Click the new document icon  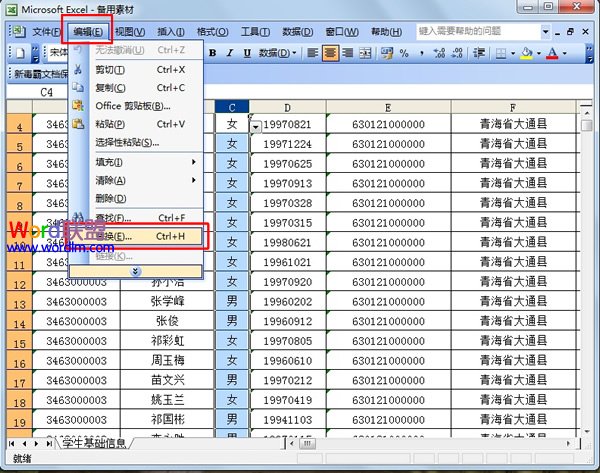[17, 53]
